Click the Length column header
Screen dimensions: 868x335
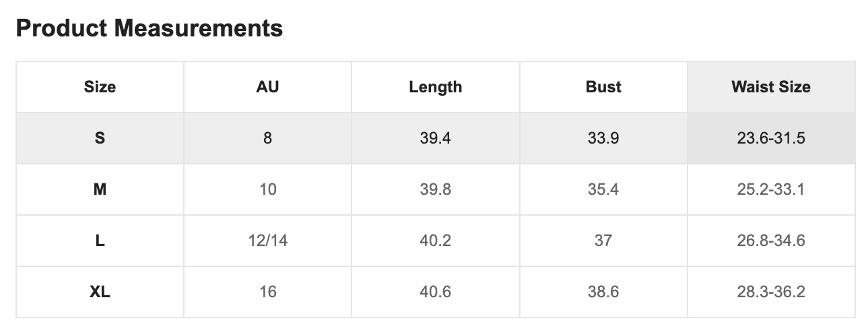[x=435, y=87]
